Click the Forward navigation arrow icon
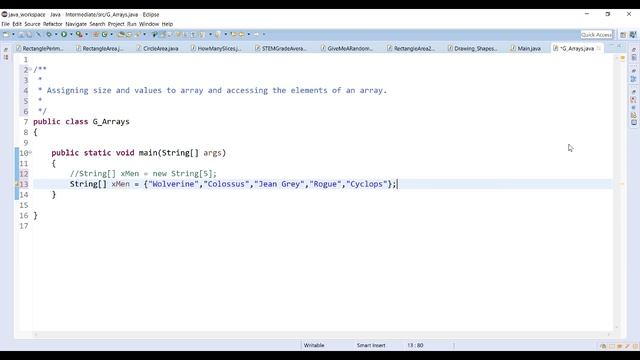Viewport: 640px width, 360px height. [256, 35]
